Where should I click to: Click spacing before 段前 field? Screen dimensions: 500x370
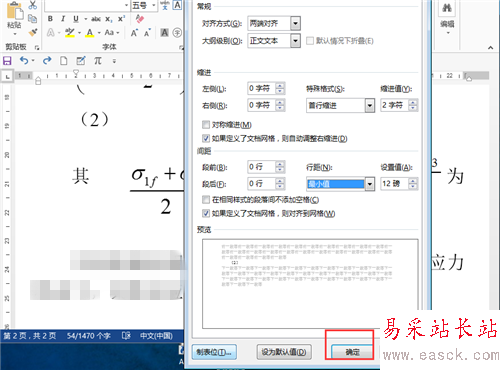[x=261, y=167]
